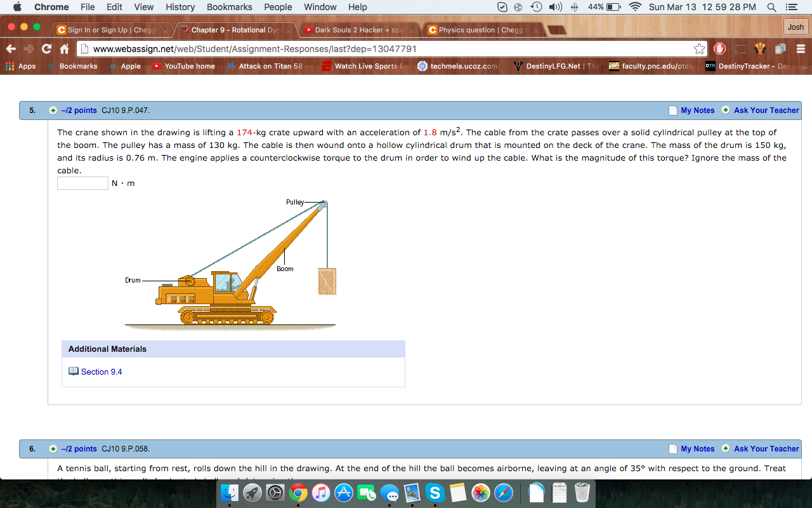812x508 pixels.
Task: Click the AdBlock stop-hand extension icon
Action: pos(720,48)
